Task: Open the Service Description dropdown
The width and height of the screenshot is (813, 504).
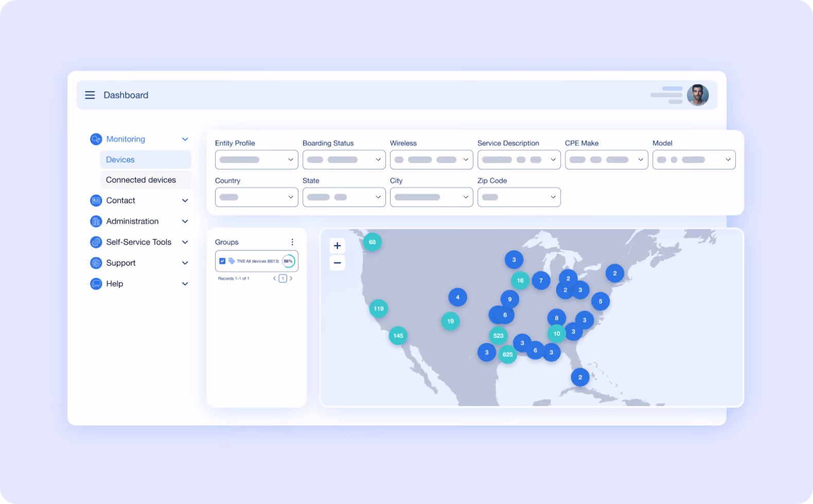Action: click(519, 160)
